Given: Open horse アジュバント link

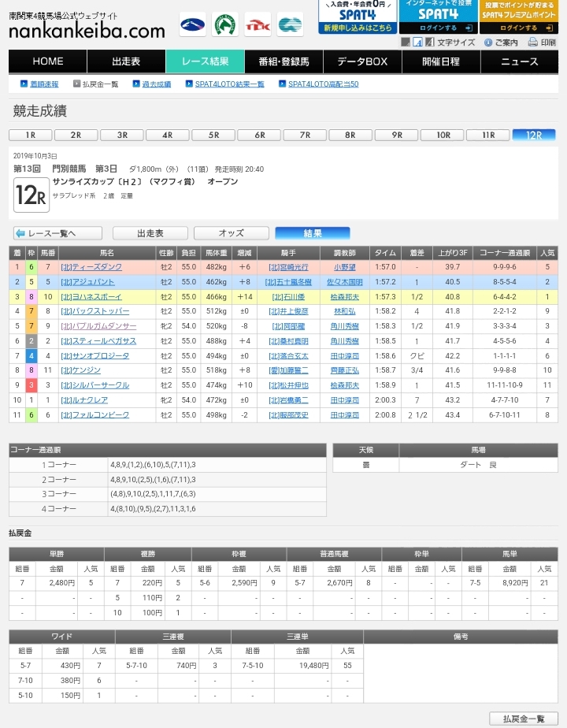Looking at the screenshot, I should [x=87, y=282].
